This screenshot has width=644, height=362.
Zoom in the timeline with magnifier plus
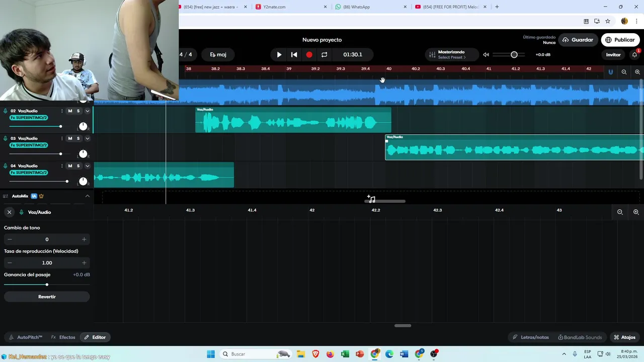pos(637,72)
